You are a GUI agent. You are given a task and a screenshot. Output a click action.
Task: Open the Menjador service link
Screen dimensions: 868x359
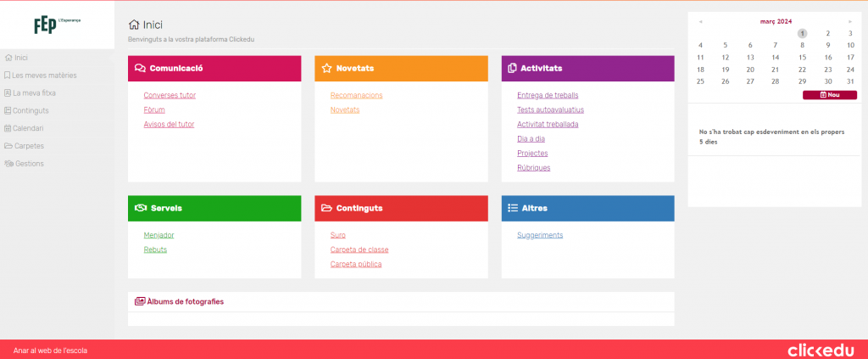pyautogui.click(x=159, y=235)
